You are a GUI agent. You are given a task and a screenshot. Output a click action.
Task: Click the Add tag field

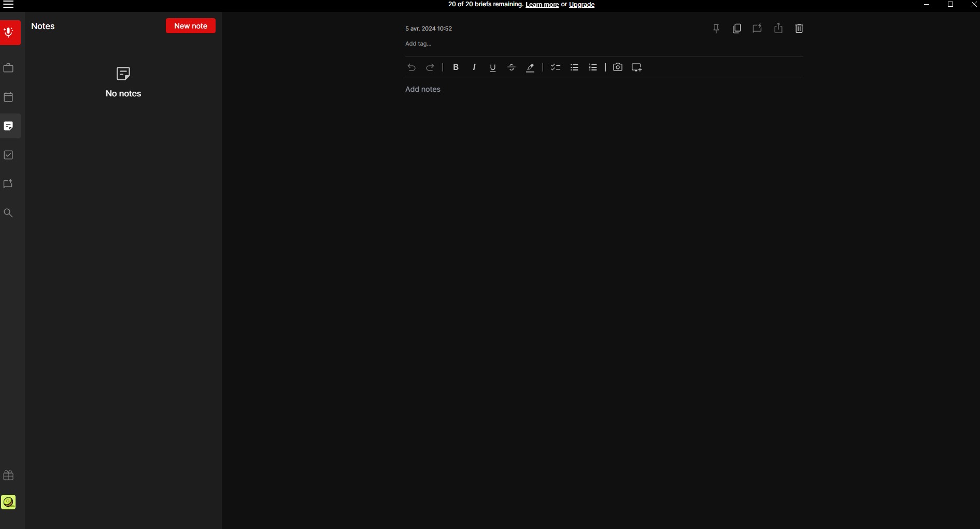tap(418, 44)
